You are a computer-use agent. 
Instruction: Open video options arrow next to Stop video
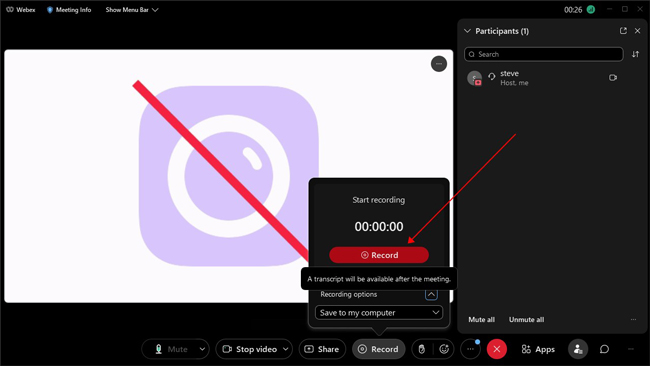coord(286,349)
